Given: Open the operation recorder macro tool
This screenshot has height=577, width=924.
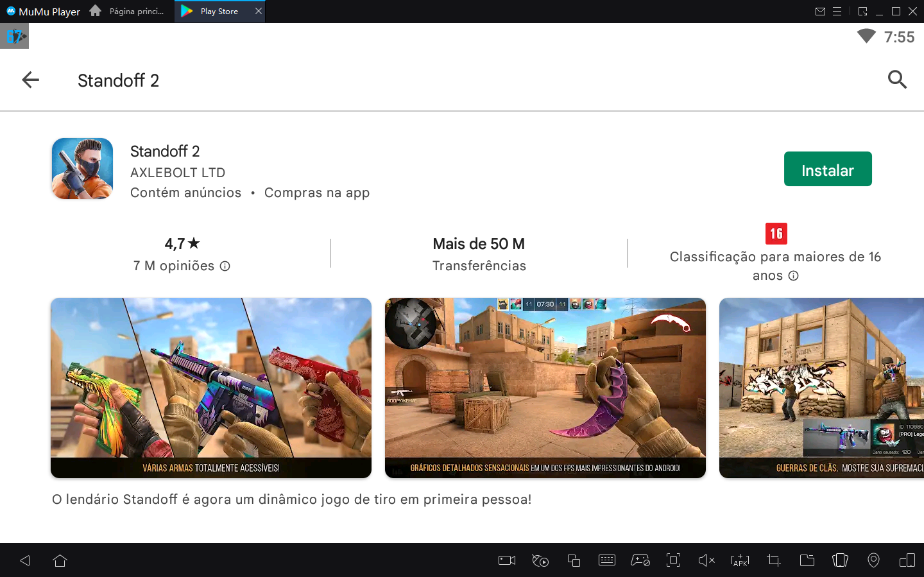Looking at the screenshot, I should click(x=540, y=560).
